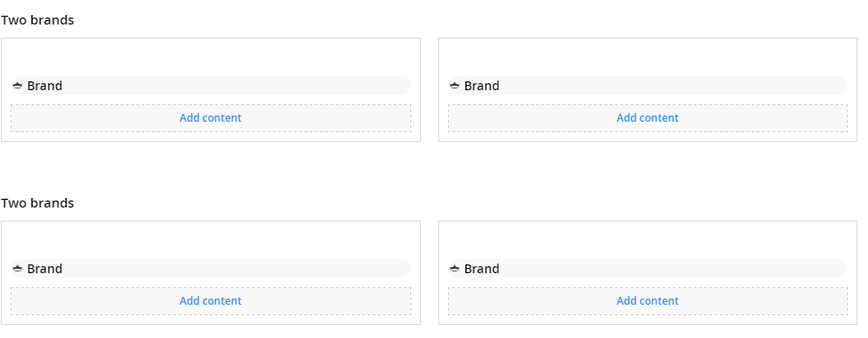Screen dimensions: 868x338
Task: Select the Brand label in second section's right column
Action: pyautogui.click(x=481, y=269)
